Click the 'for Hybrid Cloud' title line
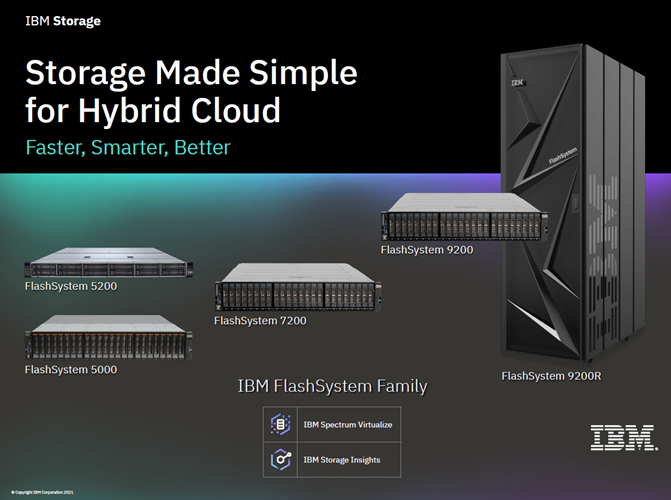This screenshot has width=671, height=500. point(153,110)
